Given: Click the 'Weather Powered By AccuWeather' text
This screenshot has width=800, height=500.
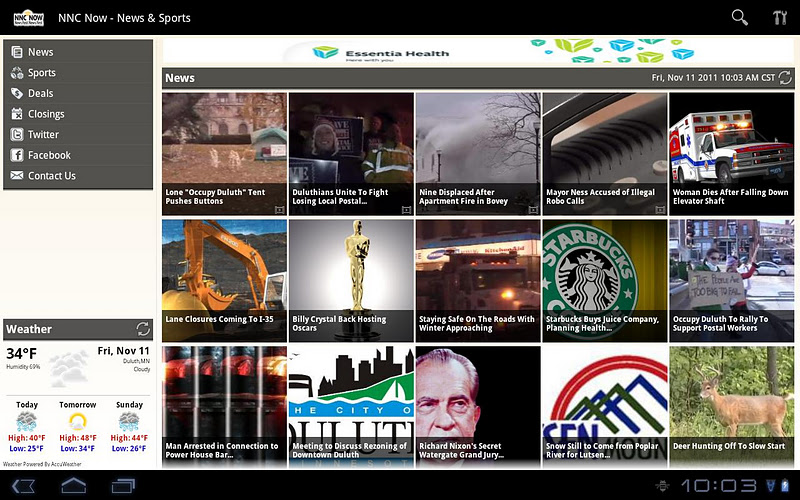Looking at the screenshot, I should (42, 464).
